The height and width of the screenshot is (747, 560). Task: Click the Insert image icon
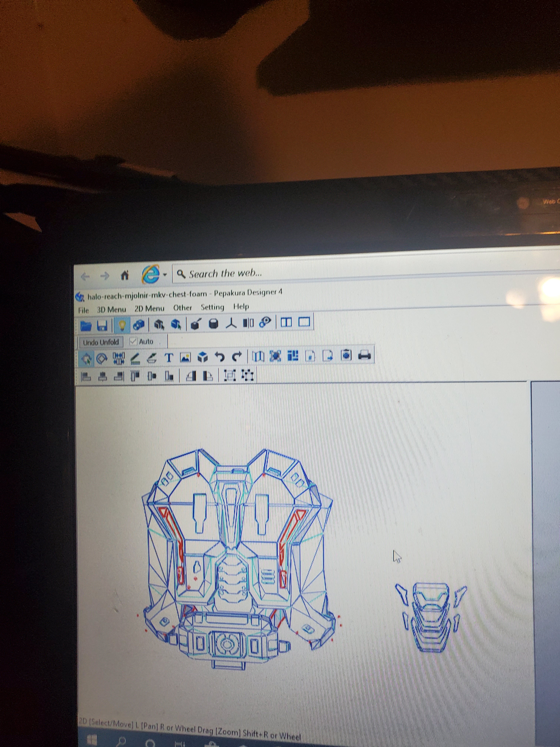[185, 357]
